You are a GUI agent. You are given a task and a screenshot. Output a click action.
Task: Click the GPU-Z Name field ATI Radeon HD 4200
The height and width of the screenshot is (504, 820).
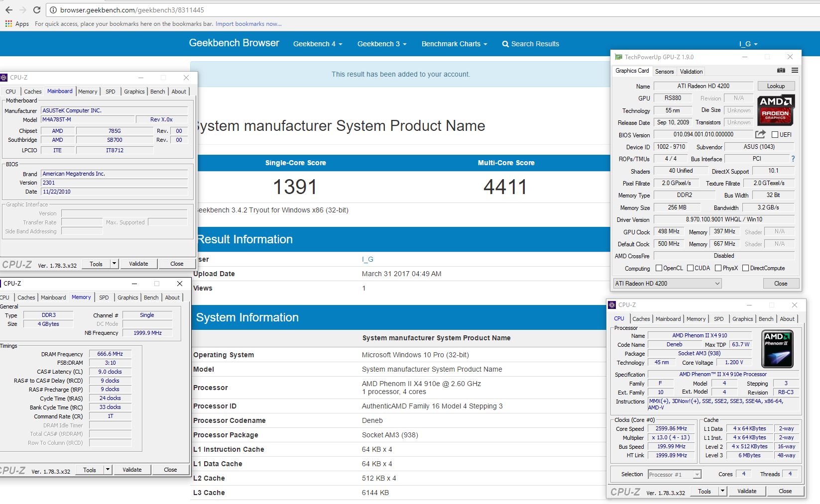click(703, 86)
